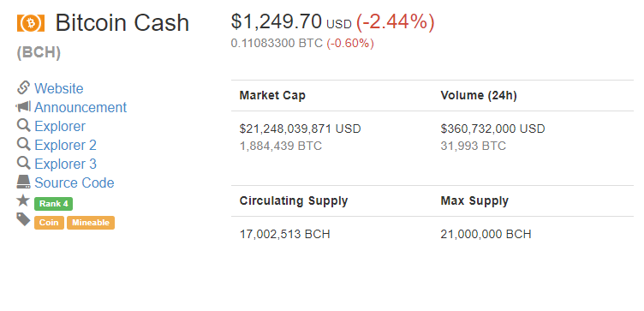Open the Explorer 2 link
The height and width of the screenshot is (311, 644).
[x=65, y=145]
